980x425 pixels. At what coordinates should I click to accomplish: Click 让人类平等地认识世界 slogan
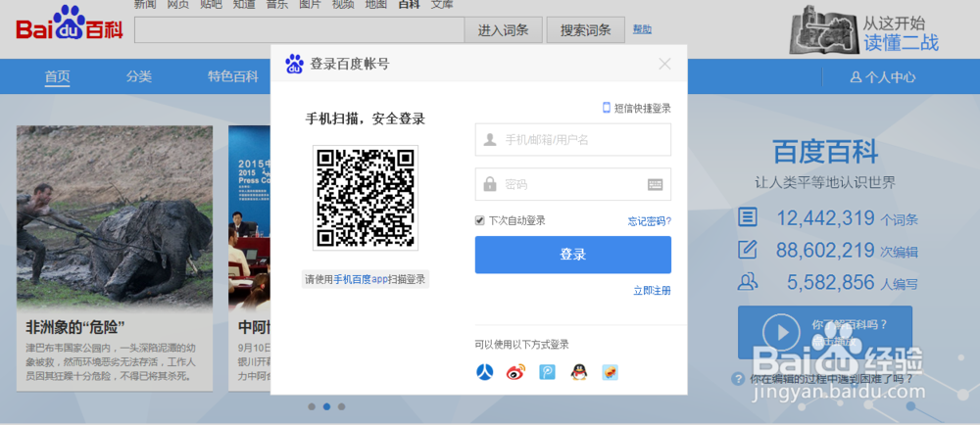[x=825, y=183]
